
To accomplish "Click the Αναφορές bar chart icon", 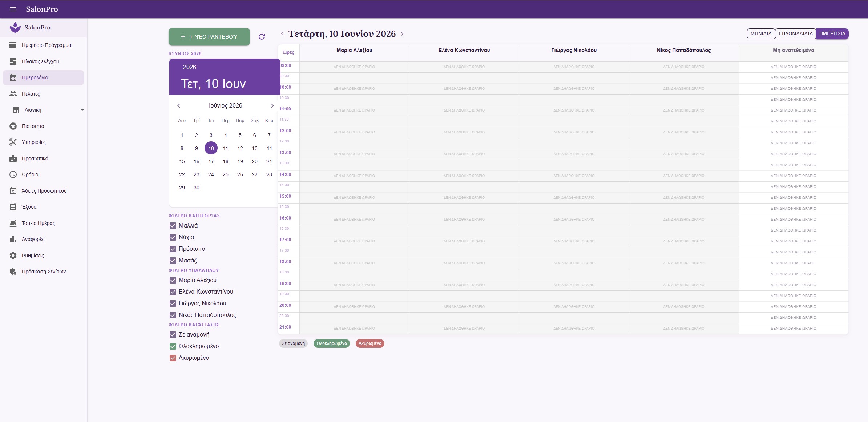I will click(x=13, y=239).
